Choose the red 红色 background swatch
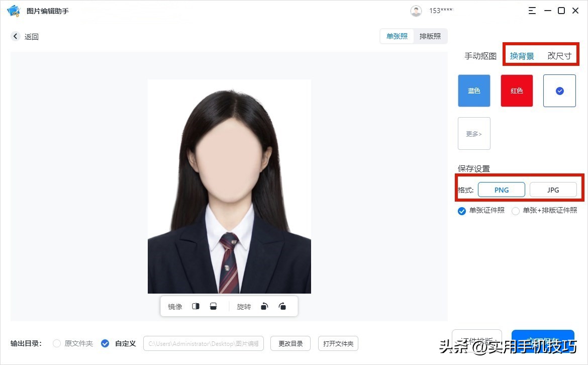588x365 pixels. coord(516,90)
